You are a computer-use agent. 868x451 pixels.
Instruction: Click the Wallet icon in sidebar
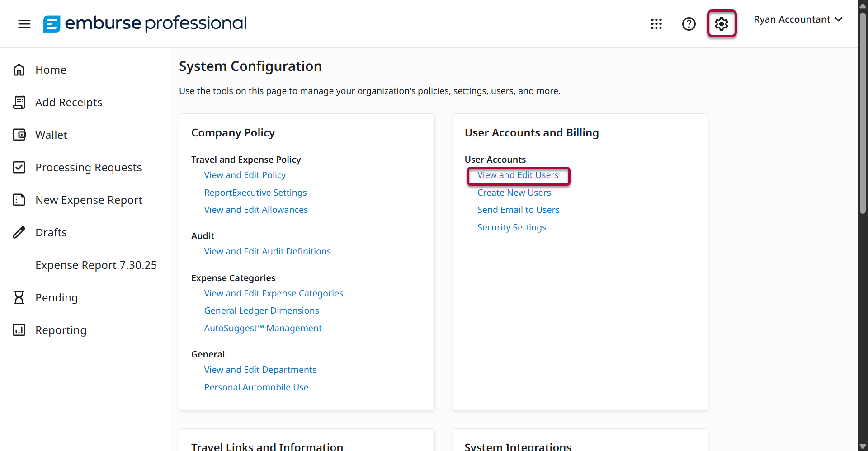coord(19,135)
